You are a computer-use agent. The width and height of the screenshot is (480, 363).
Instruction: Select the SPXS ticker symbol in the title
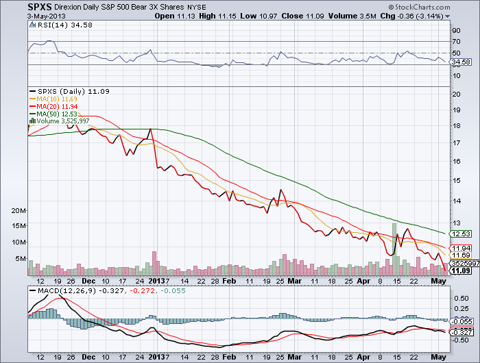tap(39, 7)
